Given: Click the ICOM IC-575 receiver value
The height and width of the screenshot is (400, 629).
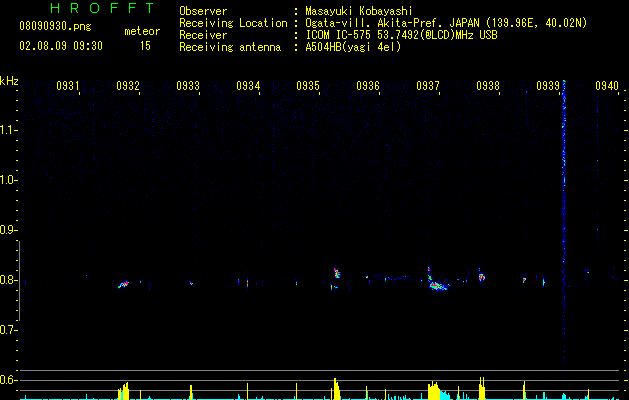Looking at the screenshot, I should (x=401, y=35).
